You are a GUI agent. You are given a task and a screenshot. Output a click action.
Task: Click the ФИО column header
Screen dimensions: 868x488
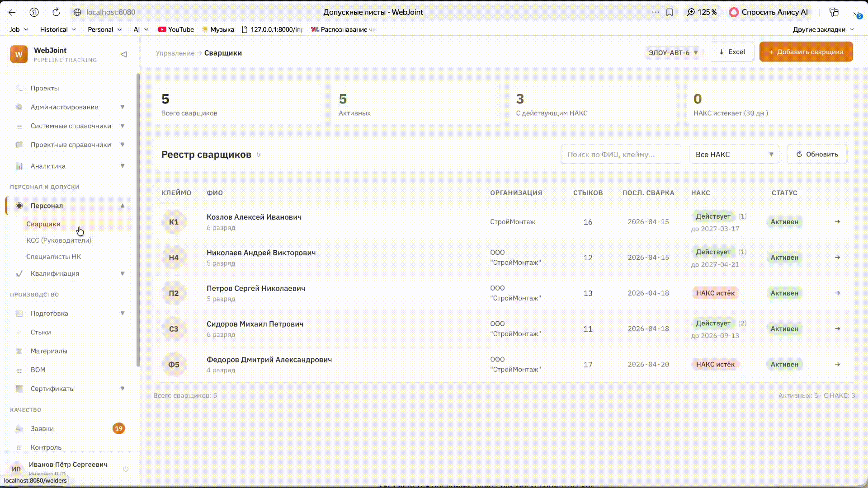click(x=215, y=193)
